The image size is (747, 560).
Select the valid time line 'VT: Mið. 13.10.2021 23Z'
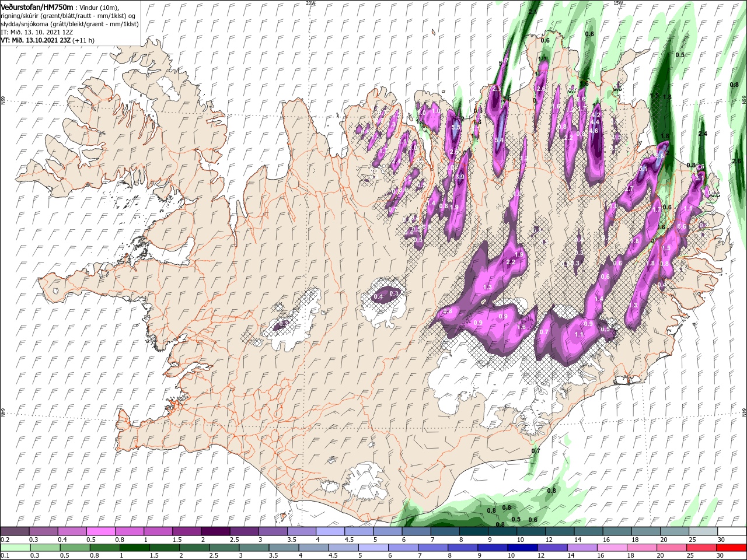(x=36, y=40)
